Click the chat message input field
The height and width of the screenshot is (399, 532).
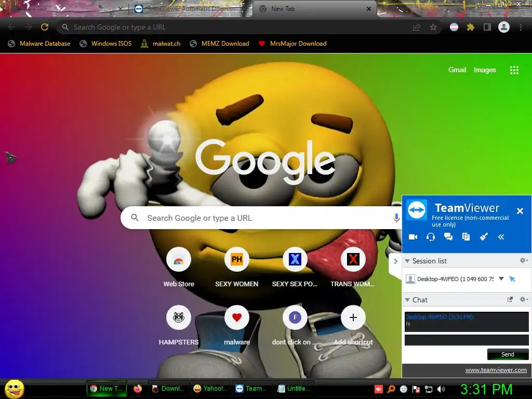[467, 340]
